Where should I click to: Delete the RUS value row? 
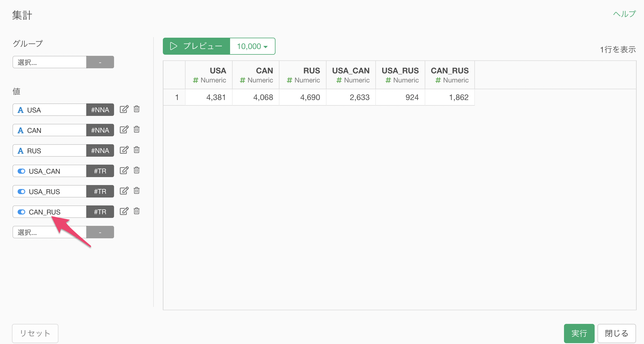[136, 150]
